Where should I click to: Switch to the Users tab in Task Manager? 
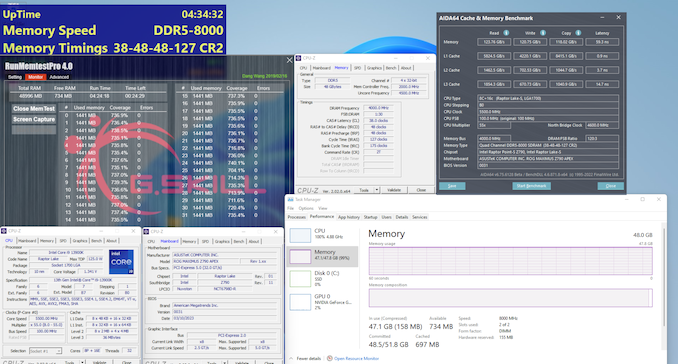tap(387, 217)
